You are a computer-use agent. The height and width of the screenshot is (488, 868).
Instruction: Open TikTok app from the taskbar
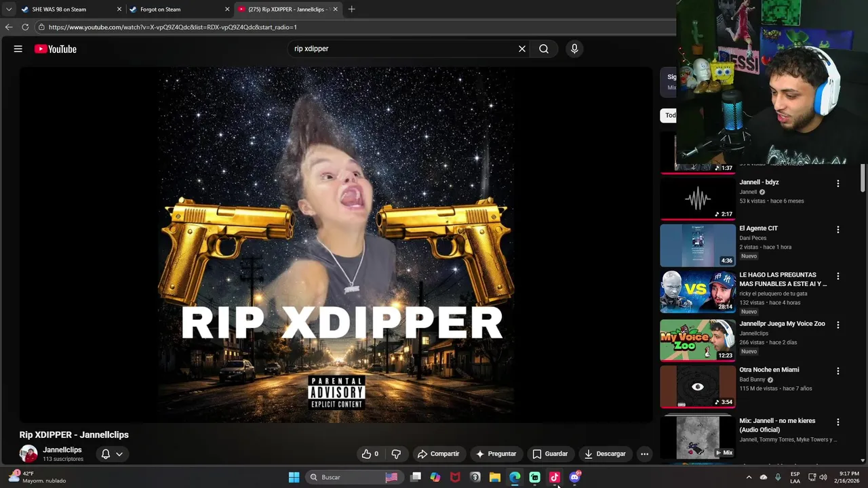pos(555,477)
